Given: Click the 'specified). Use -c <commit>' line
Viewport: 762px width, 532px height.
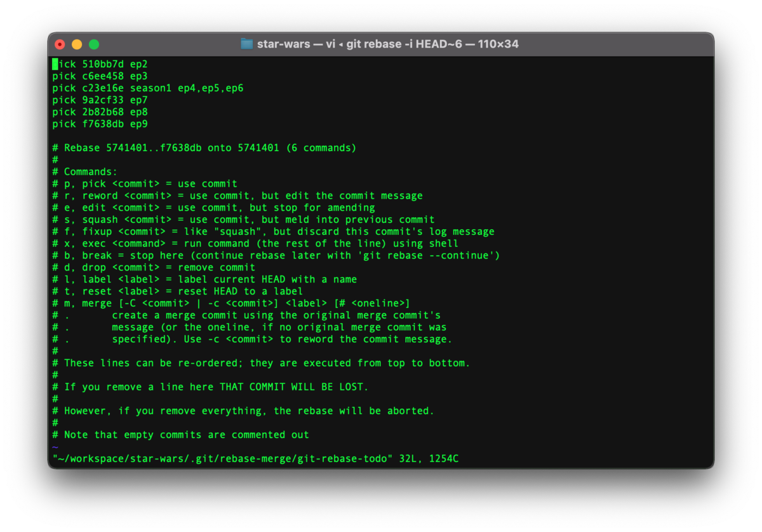Looking at the screenshot, I should click(x=252, y=339).
